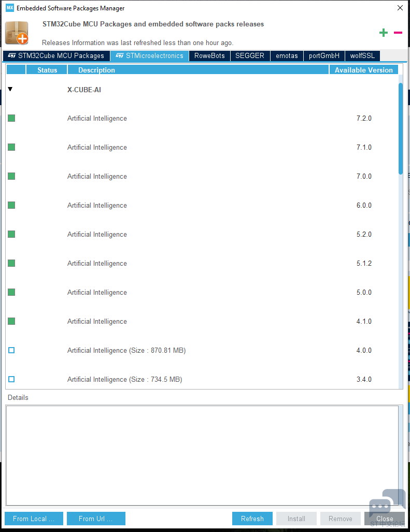Image resolution: width=410 pixels, height=532 pixels.
Task: Click the From Url button
Action: click(x=96, y=519)
